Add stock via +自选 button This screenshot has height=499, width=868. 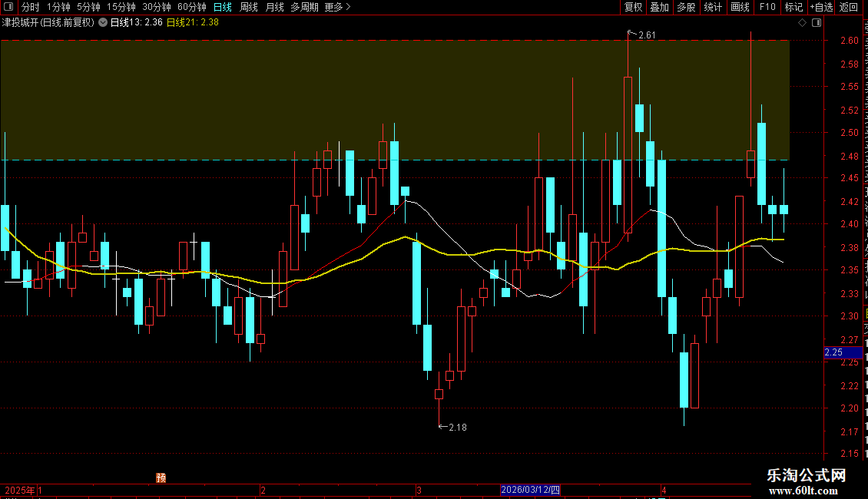(821, 7)
